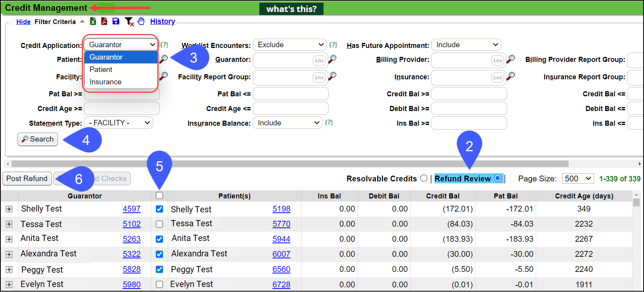
Task: Toggle the Guarantor field inc badge
Action: click(x=319, y=60)
